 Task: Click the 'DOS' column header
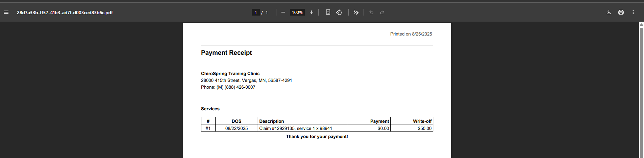coord(237,121)
